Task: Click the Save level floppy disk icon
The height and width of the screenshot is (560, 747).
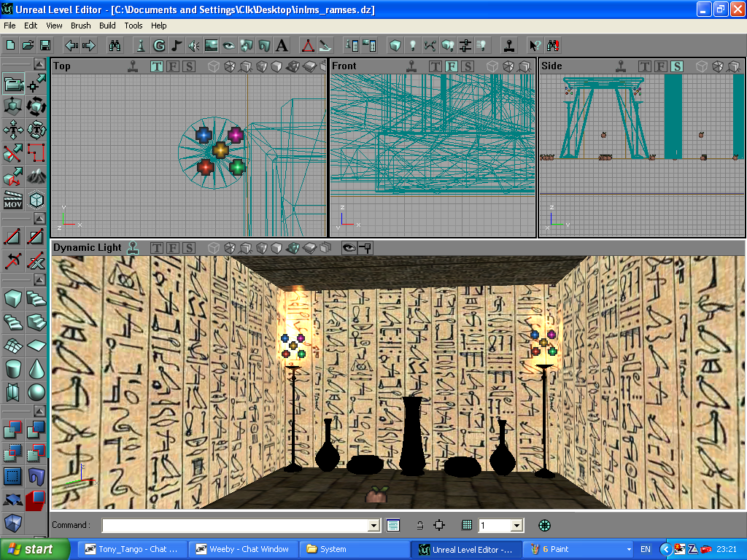Action: tap(45, 45)
